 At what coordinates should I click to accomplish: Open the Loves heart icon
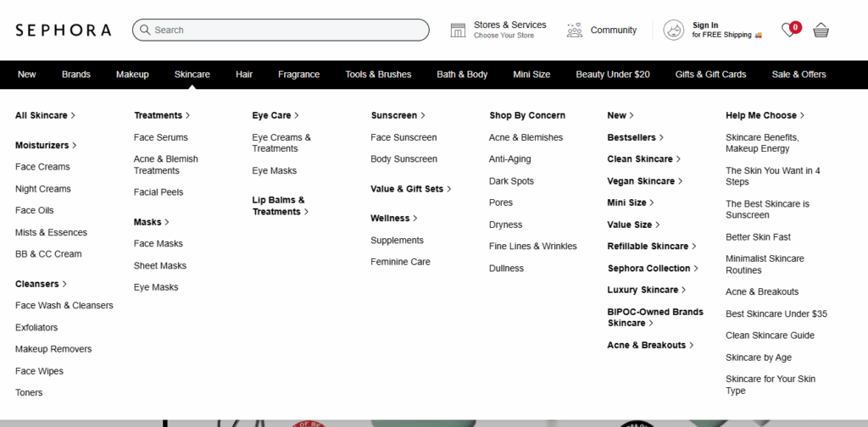coord(788,30)
